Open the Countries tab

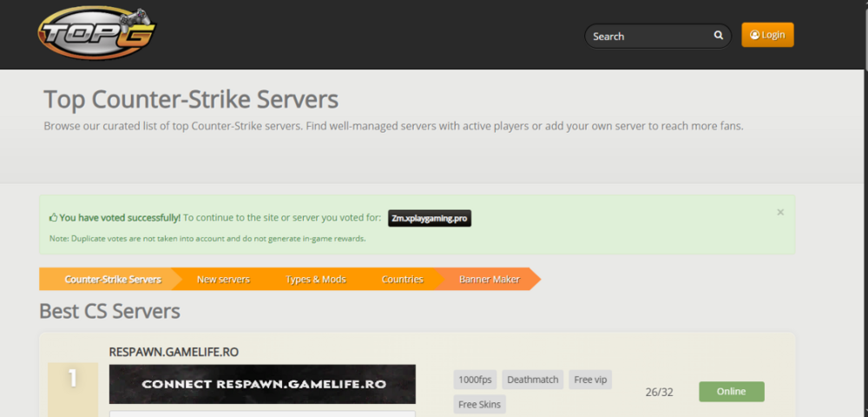[x=402, y=279]
